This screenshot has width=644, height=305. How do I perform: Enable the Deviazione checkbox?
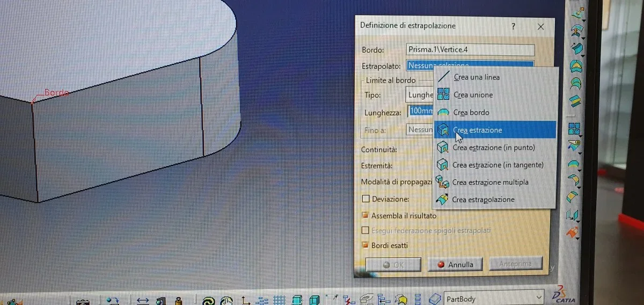366,199
